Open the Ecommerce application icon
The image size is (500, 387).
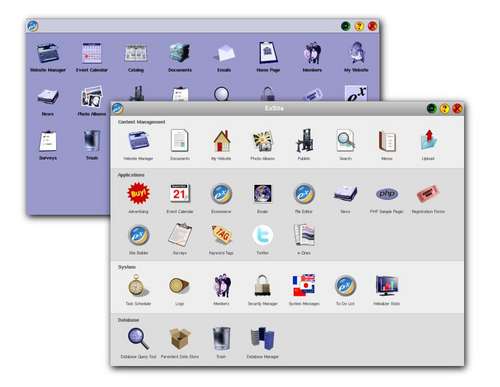(x=221, y=194)
